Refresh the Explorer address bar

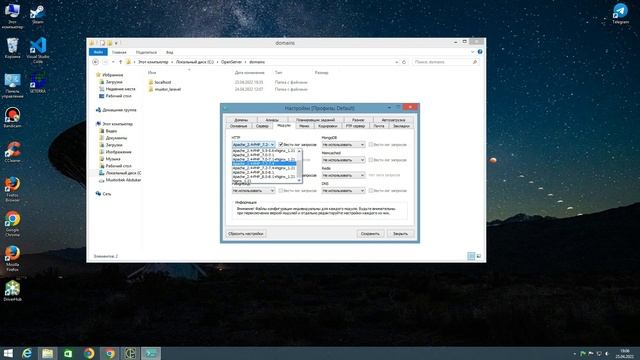click(404, 62)
